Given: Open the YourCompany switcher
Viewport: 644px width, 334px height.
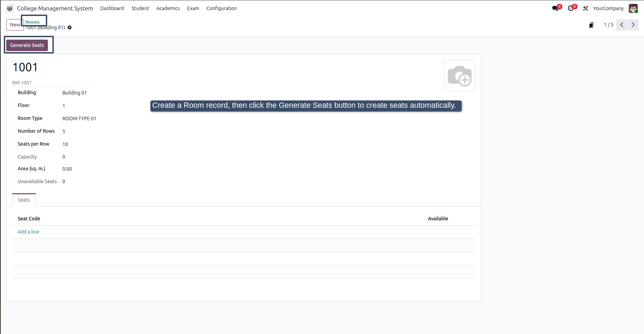Looking at the screenshot, I should point(608,8).
